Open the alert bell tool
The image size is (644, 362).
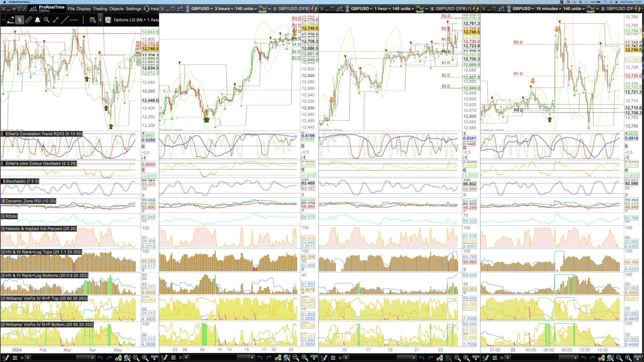point(37,20)
